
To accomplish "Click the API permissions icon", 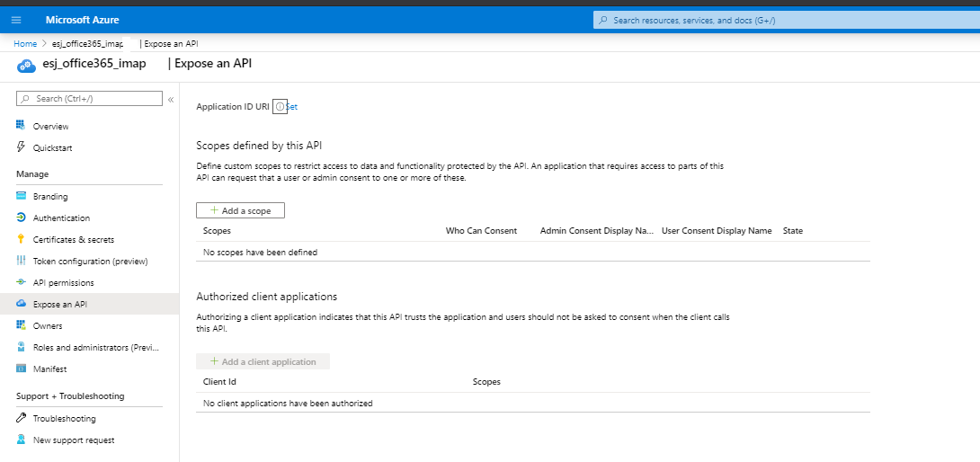I will tap(22, 282).
